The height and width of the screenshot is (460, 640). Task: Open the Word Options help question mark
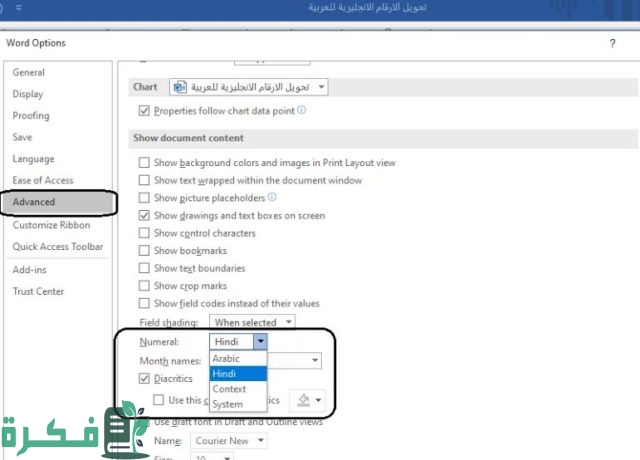point(612,43)
